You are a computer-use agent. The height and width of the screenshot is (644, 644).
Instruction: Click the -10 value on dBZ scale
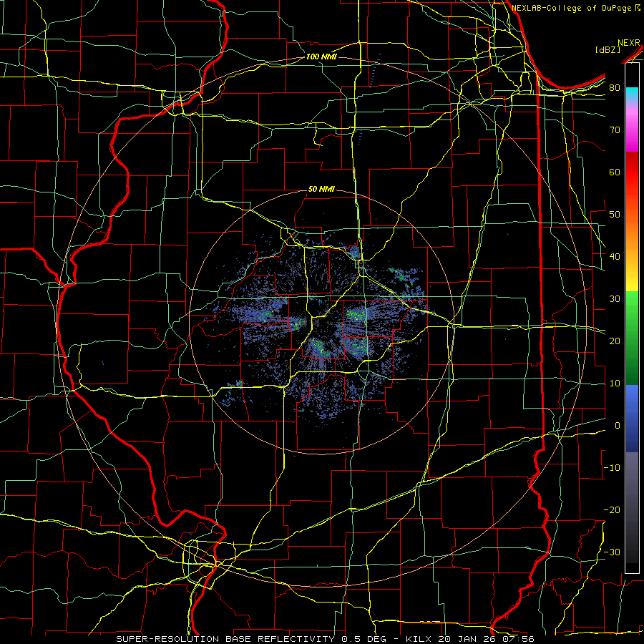(x=612, y=468)
